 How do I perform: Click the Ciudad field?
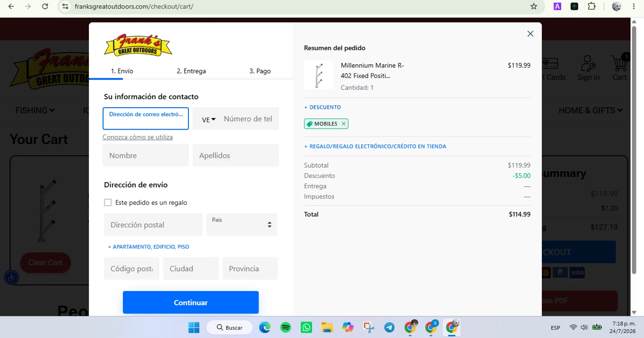click(x=191, y=269)
